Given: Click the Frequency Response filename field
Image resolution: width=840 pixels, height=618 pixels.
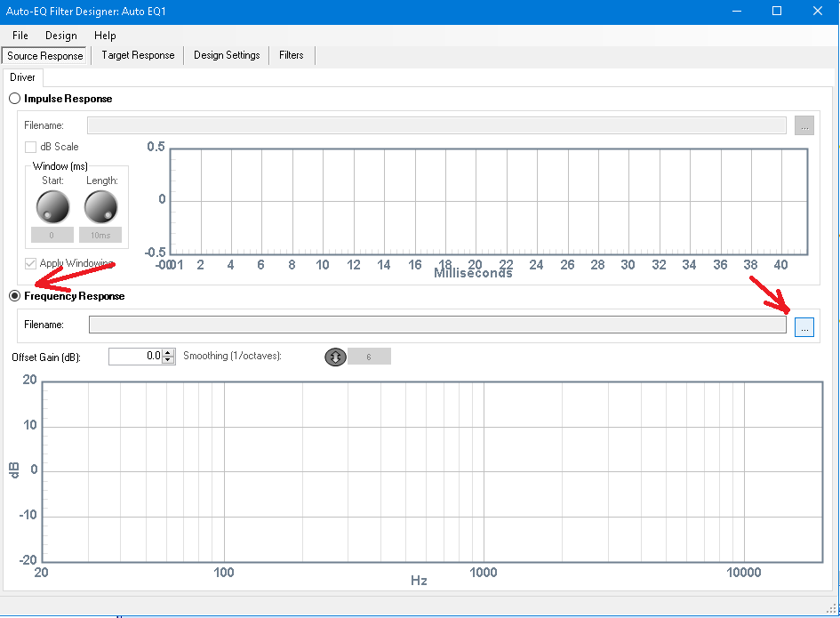Looking at the screenshot, I should point(437,325).
